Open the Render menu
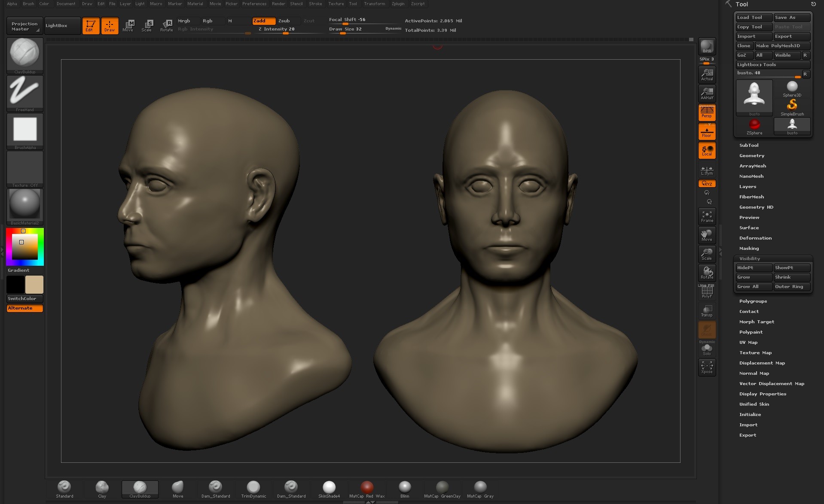This screenshot has width=824, height=504. coord(278,4)
